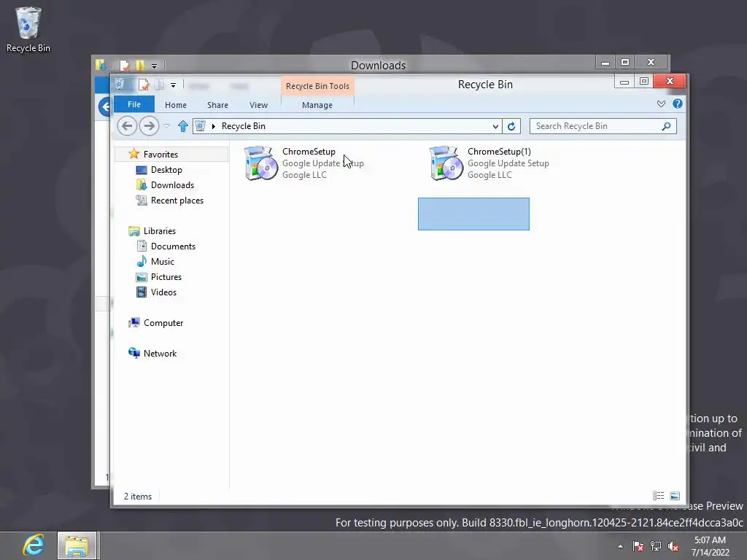Select Network in the navigation pane
The width and height of the screenshot is (747, 560).
click(160, 354)
